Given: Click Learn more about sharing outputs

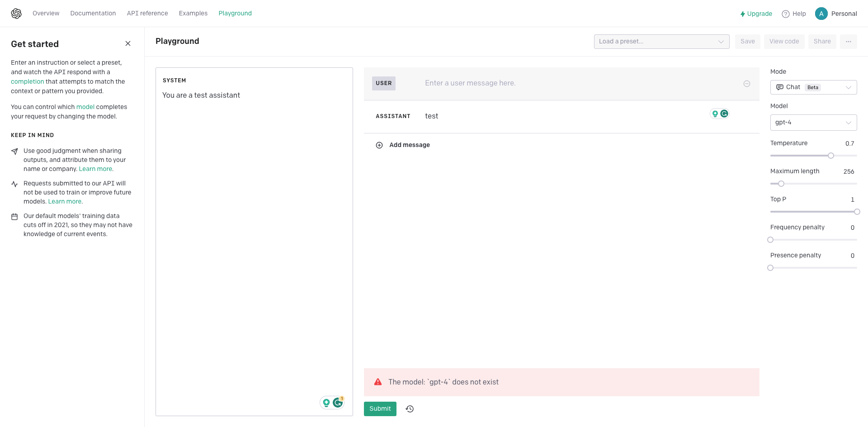Looking at the screenshot, I should [x=96, y=169].
